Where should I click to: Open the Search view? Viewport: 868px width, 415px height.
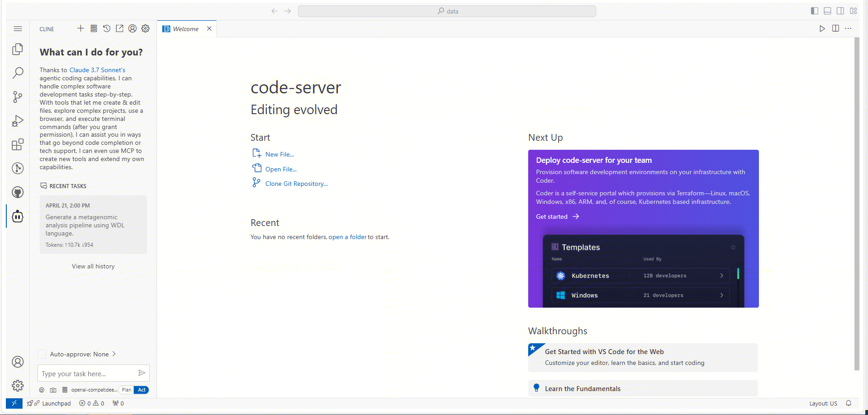(x=18, y=73)
